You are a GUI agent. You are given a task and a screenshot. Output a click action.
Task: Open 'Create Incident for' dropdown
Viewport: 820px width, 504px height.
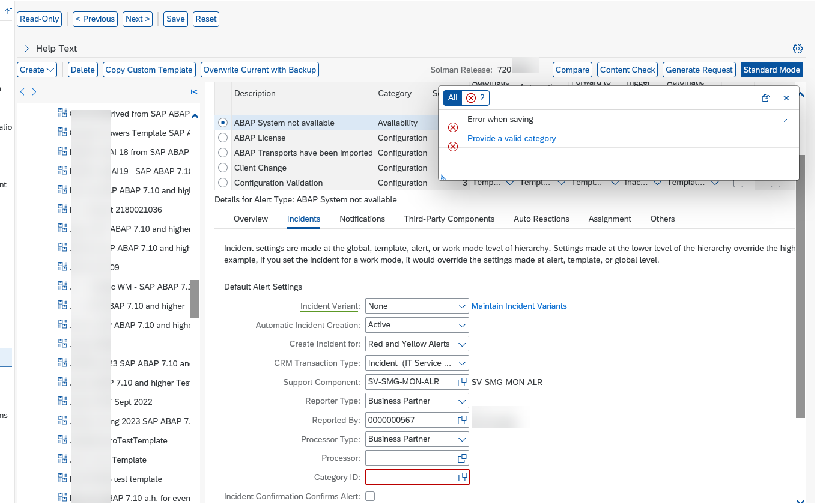[x=462, y=344]
